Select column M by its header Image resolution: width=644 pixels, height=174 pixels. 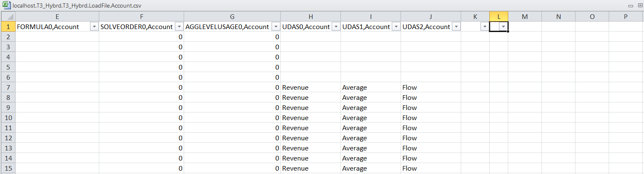525,16
